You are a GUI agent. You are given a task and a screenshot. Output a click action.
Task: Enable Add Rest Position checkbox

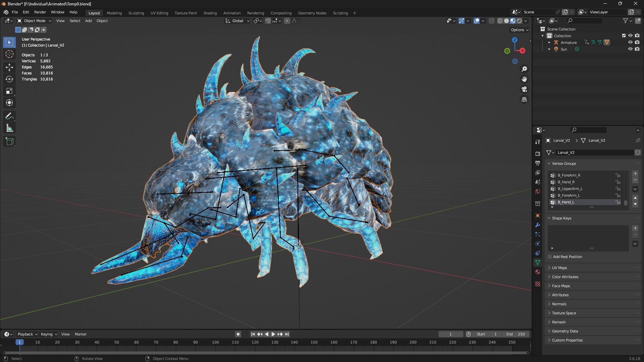click(x=550, y=257)
